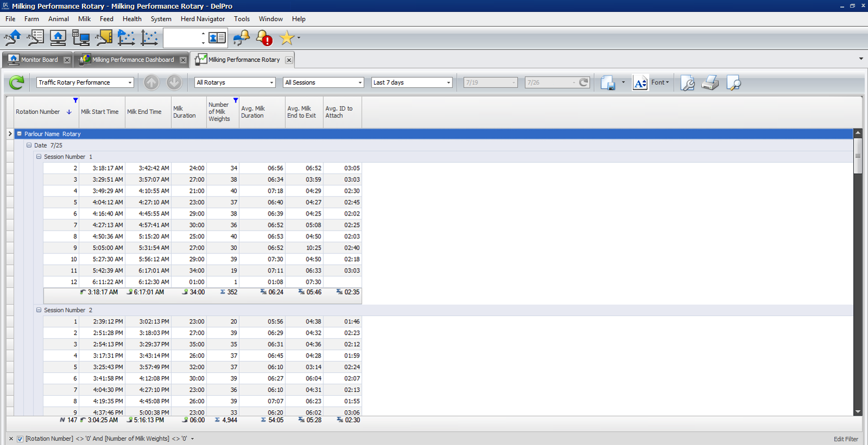Click the animal card icon beside search box
The width and height of the screenshot is (868, 445).
[x=217, y=37]
